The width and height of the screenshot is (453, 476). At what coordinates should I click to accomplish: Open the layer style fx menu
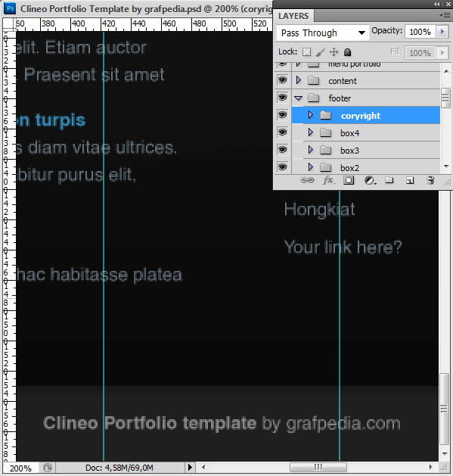coord(328,180)
